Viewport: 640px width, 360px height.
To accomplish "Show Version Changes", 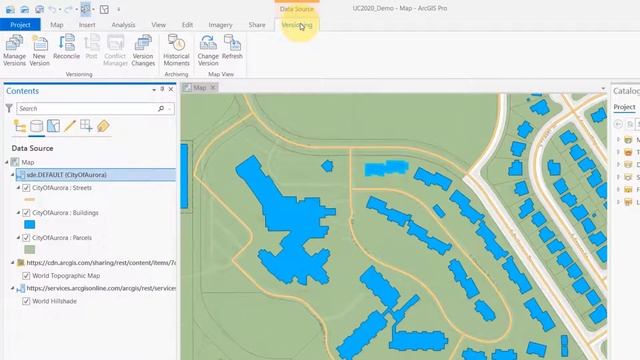I will [143, 51].
